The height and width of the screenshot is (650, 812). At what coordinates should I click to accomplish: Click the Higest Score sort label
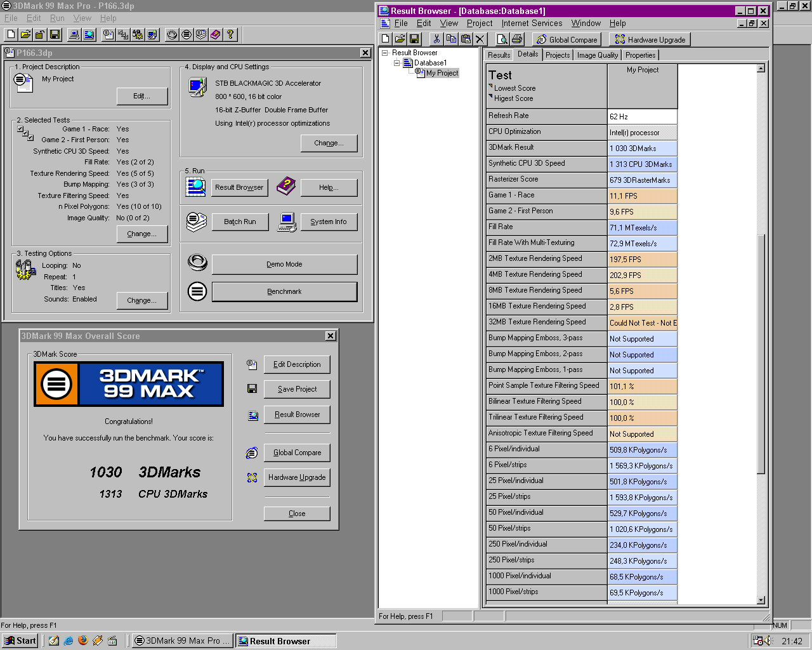pyautogui.click(x=513, y=98)
